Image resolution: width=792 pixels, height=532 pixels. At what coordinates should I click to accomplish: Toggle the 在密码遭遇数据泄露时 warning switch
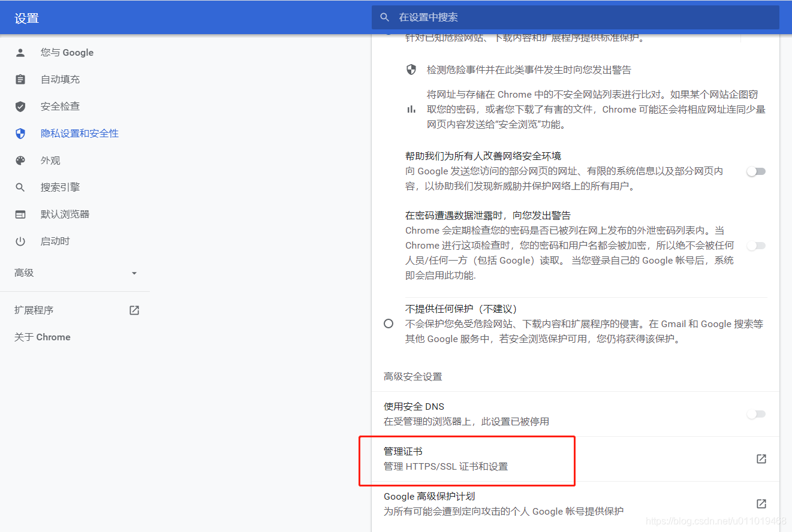(756, 246)
